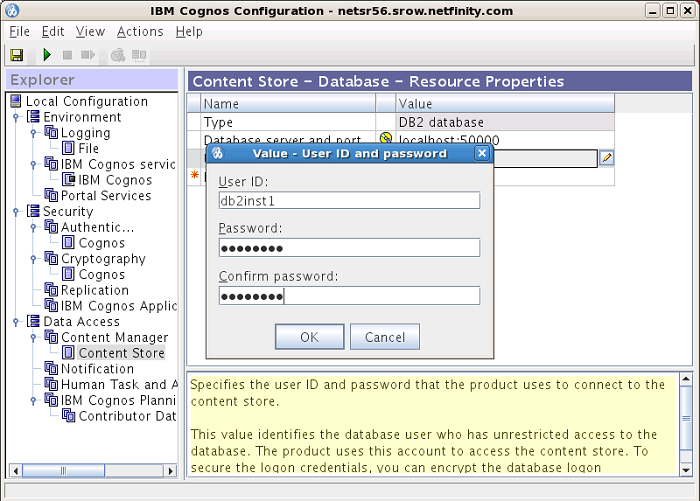The image size is (700, 501).
Task: Click the Stop service toolbar icon
Action: pyautogui.click(x=67, y=55)
